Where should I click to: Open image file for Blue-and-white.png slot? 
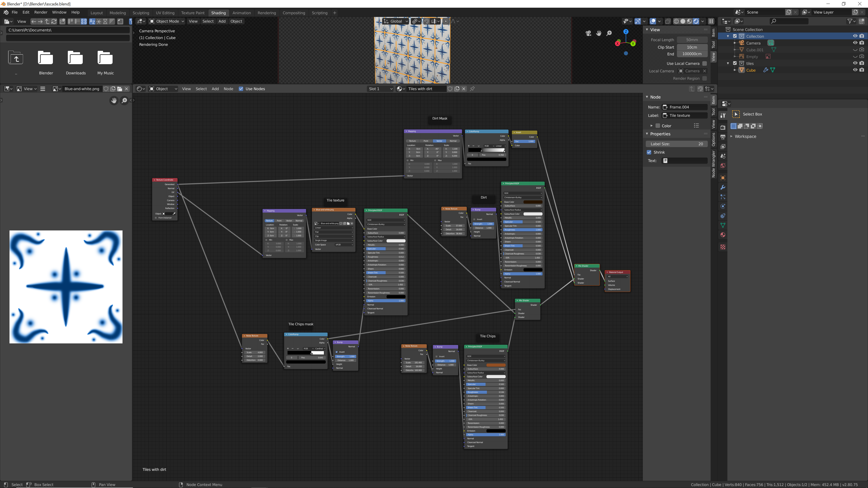[120, 89]
